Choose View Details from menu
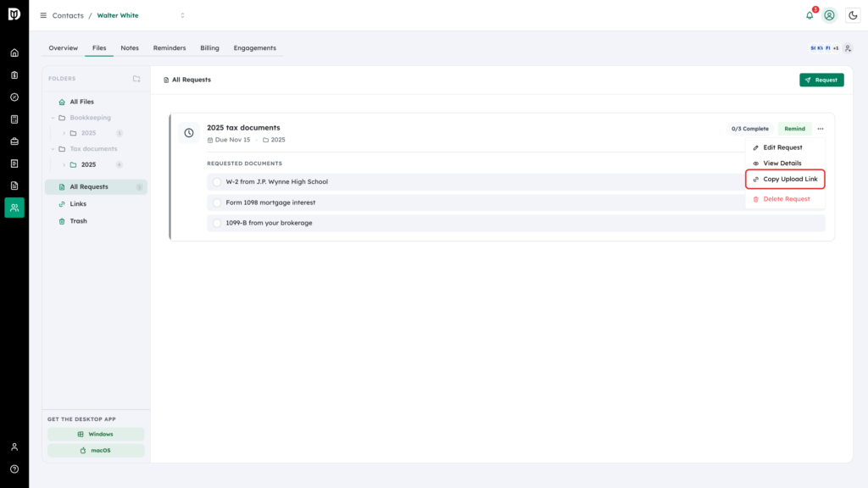868x488 pixels. (785, 164)
